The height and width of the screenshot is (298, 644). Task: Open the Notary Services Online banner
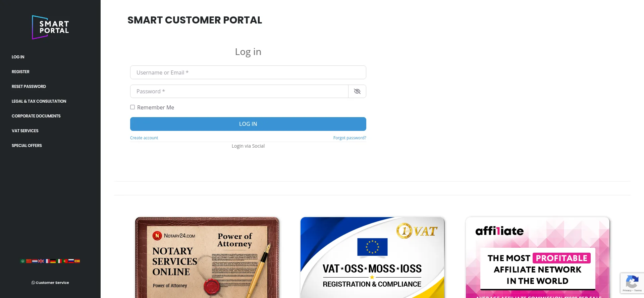(207, 257)
